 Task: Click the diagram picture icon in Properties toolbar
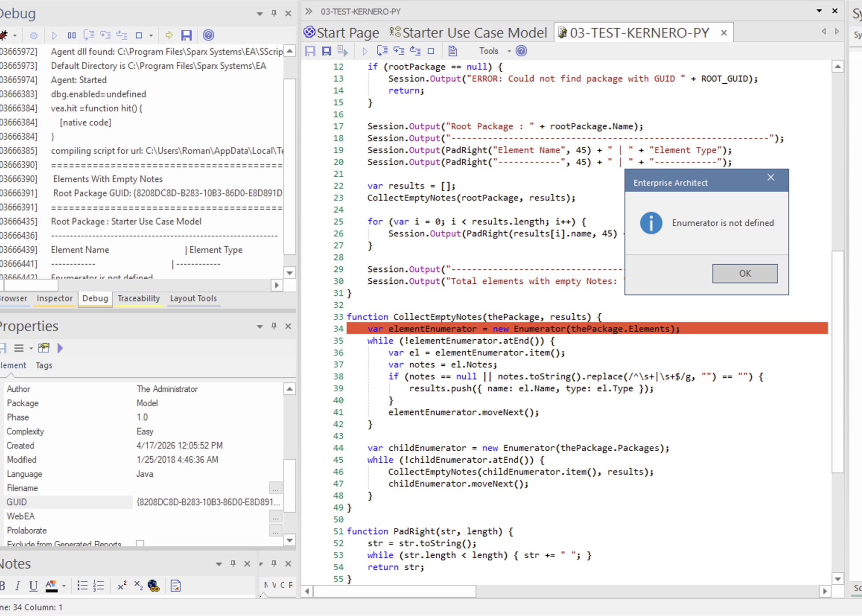coord(44,348)
